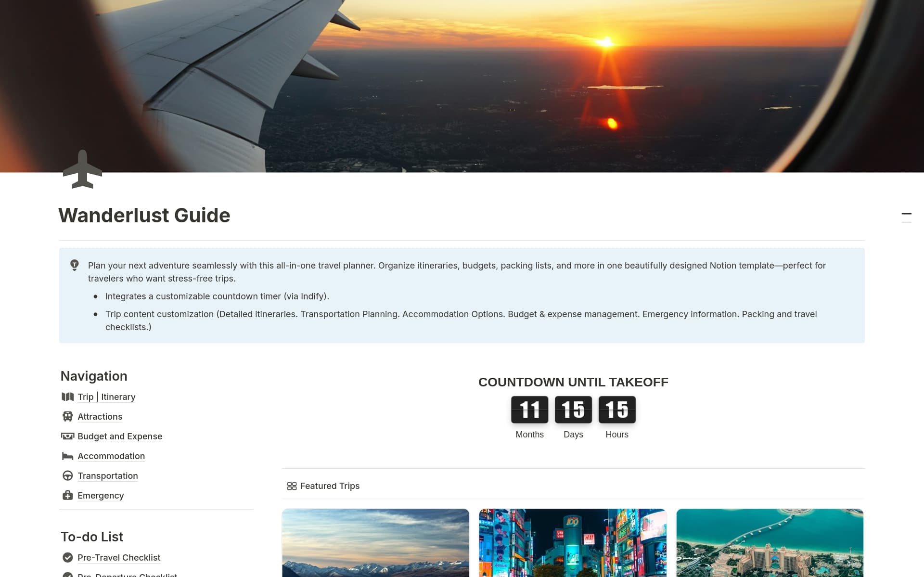Click the bus icon beside Attractions
This screenshot has height=577, width=924.
68,416
